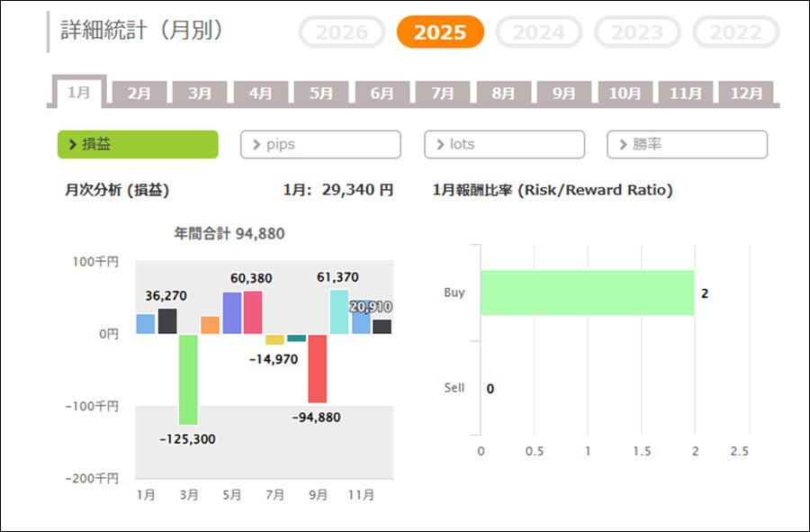Expand the pips metric selector
The width and height of the screenshot is (810, 532).
320,144
